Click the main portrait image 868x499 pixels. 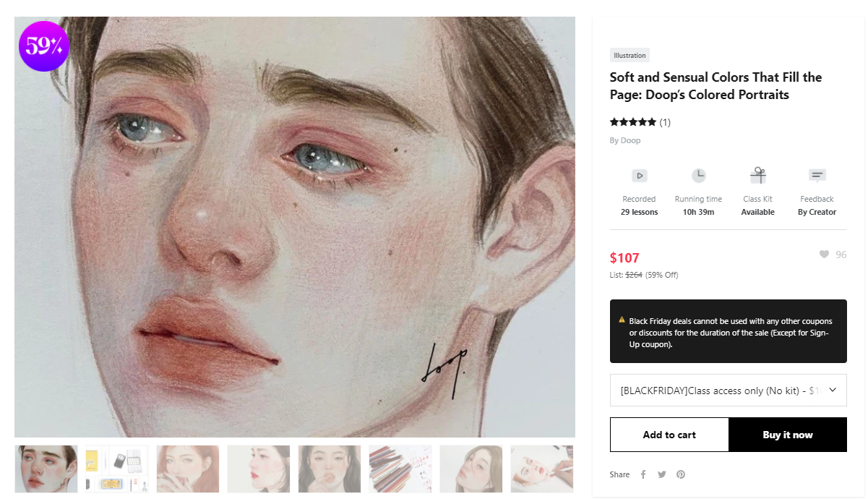click(x=295, y=227)
